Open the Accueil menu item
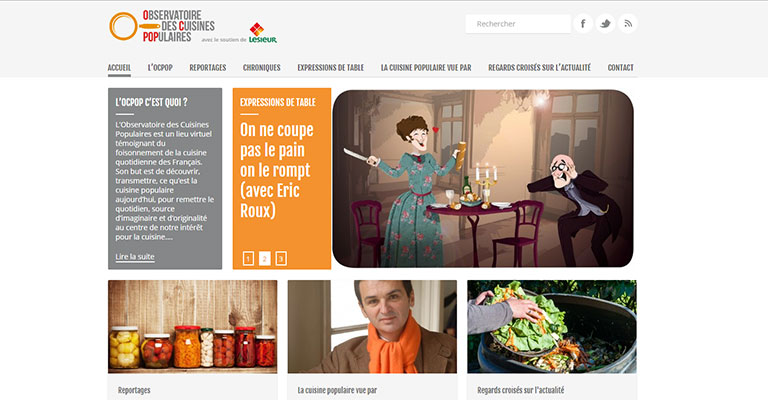The image size is (768, 400). [x=120, y=68]
